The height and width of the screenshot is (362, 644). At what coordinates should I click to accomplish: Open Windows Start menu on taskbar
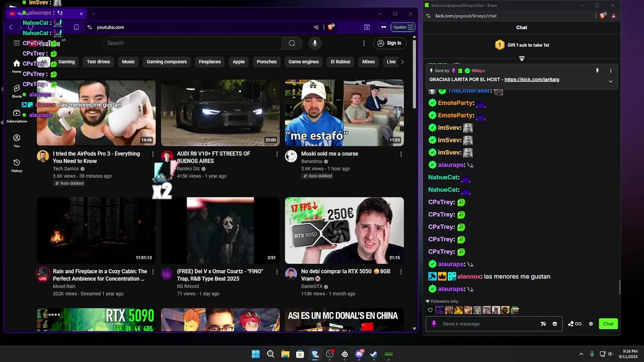click(256, 354)
